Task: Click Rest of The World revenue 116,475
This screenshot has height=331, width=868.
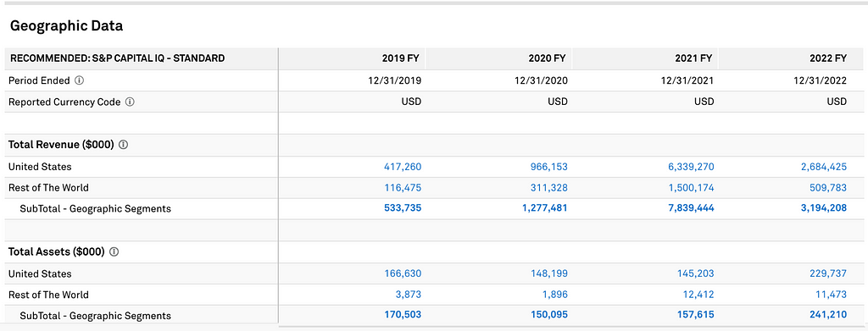Action: pyautogui.click(x=403, y=188)
